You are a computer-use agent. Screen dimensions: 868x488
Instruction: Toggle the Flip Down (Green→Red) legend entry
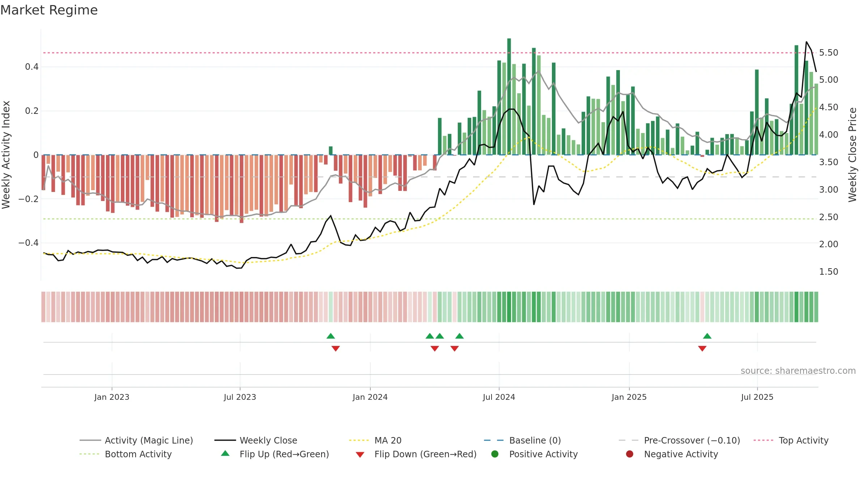(x=416, y=454)
